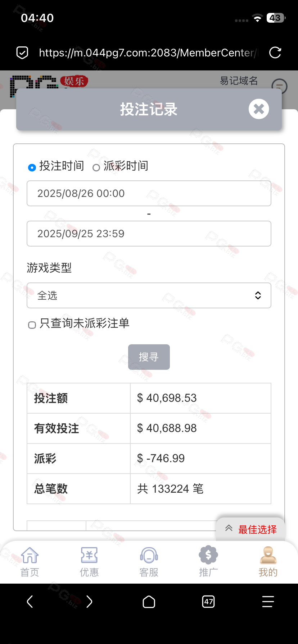298x644 pixels.
Task: Select the 投注时间 radio button
Action: coord(32,167)
